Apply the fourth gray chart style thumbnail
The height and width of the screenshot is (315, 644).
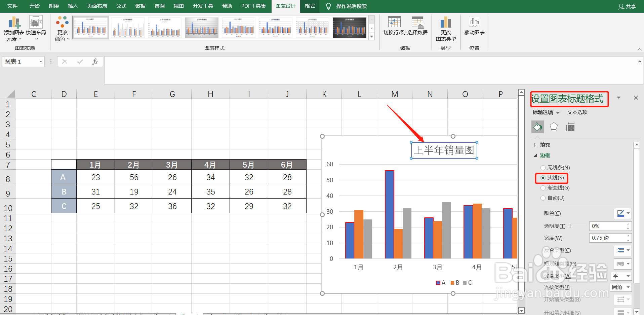202,27
